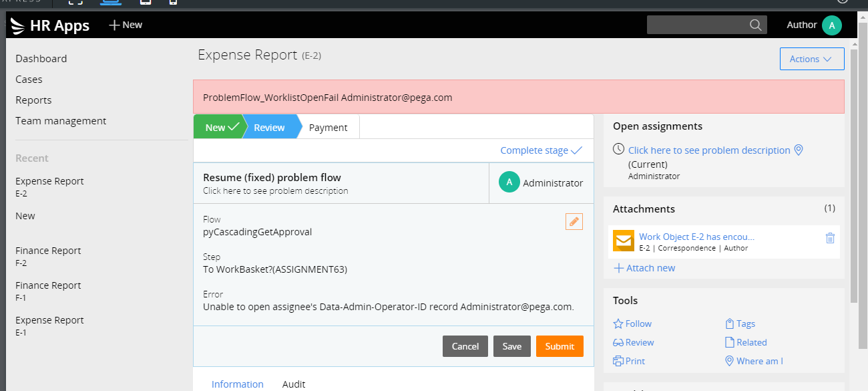Click the search magnifier icon
This screenshot has height=391, width=868.
pos(755,25)
